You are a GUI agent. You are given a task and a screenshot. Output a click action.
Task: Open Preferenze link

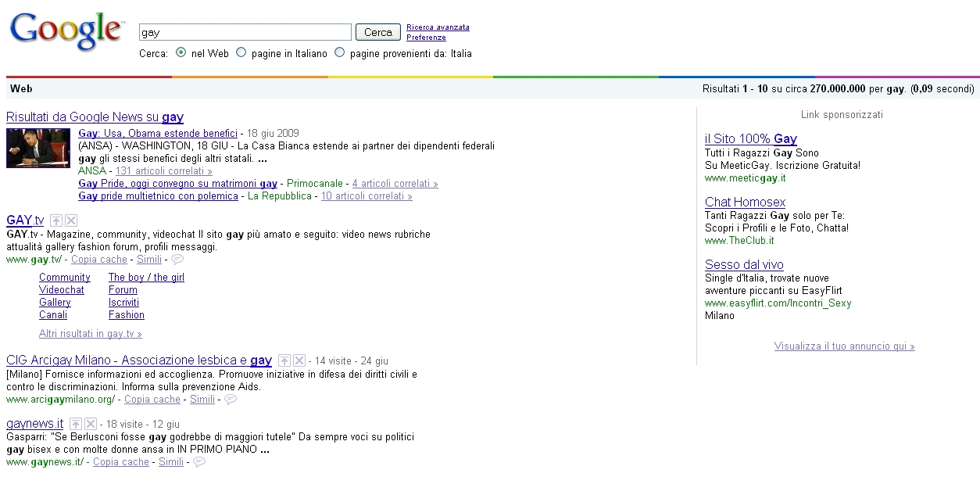tap(426, 38)
